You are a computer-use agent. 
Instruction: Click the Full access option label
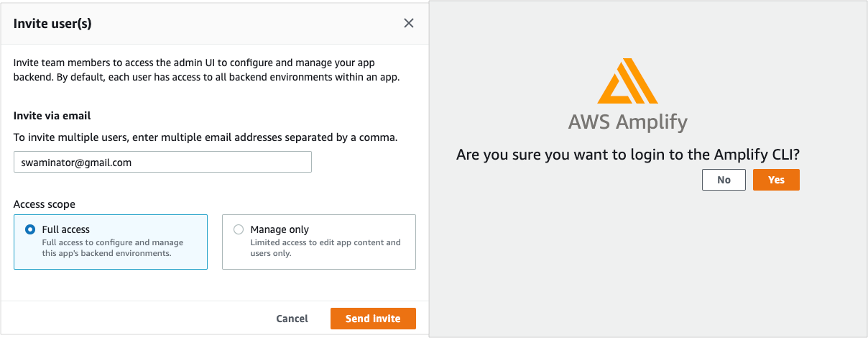point(66,229)
